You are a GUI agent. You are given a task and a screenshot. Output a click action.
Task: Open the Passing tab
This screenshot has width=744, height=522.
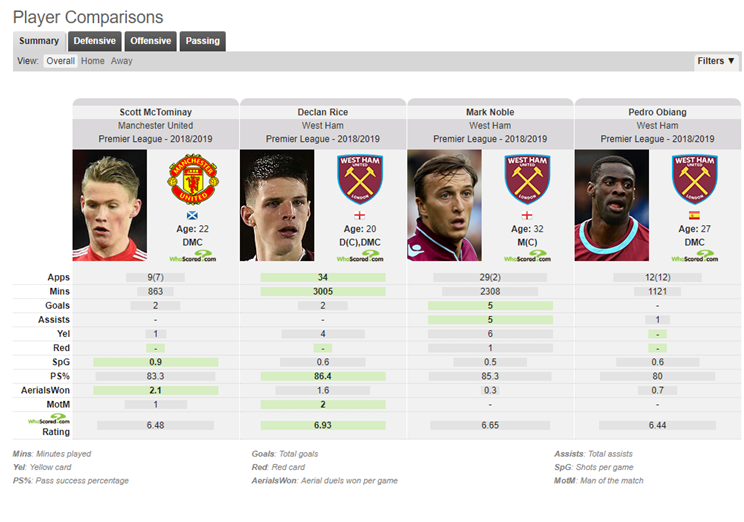(x=203, y=41)
